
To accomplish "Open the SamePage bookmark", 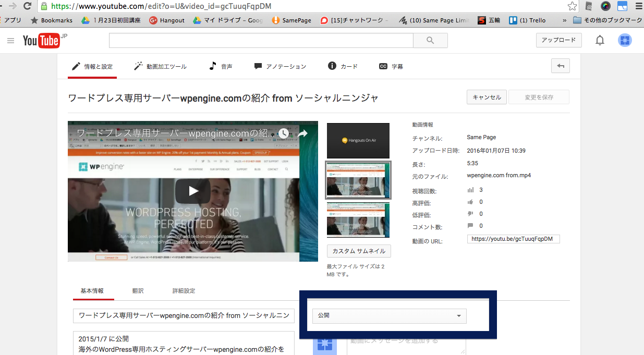I will click(291, 20).
